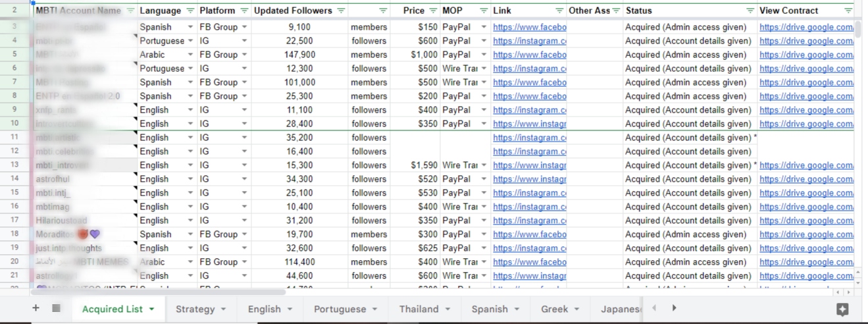Expand MOP dropdown in row 13
The width and height of the screenshot is (868, 324).
click(484, 166)
